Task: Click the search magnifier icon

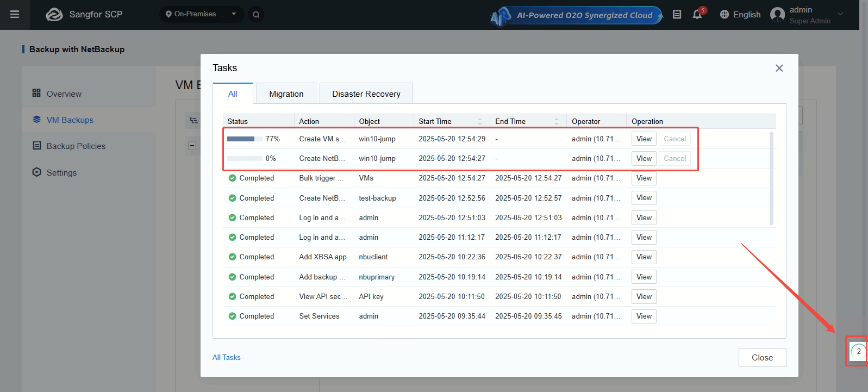Action: [x=256, y=15]
